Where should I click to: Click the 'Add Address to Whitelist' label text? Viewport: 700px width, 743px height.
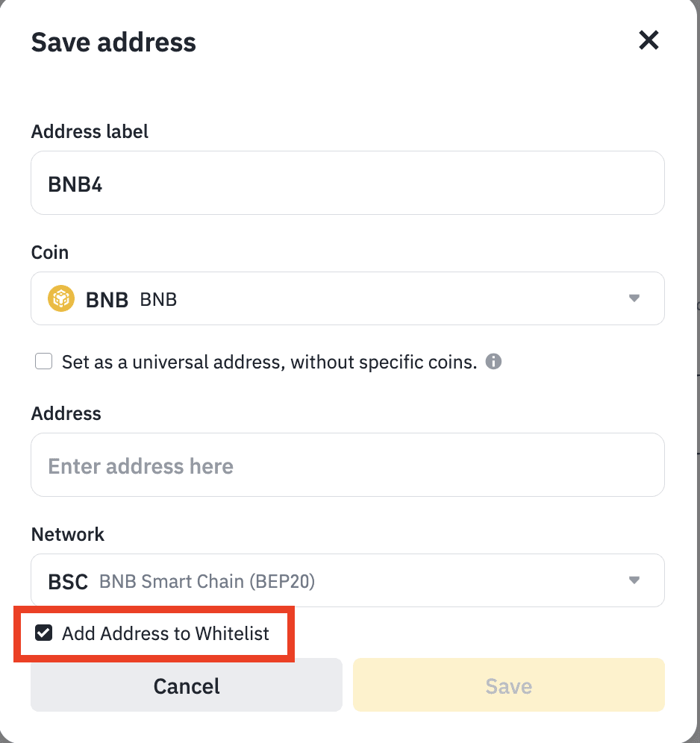pos(165,634)
